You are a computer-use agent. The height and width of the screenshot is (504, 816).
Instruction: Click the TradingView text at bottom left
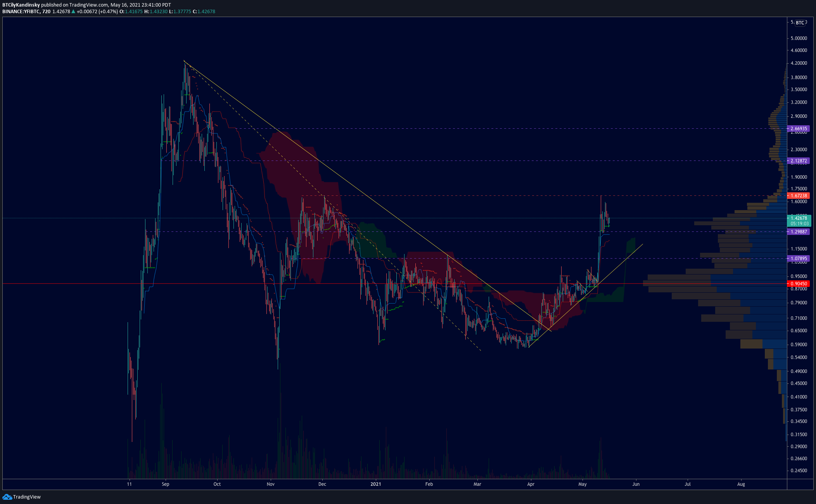(x=27, y=497)
